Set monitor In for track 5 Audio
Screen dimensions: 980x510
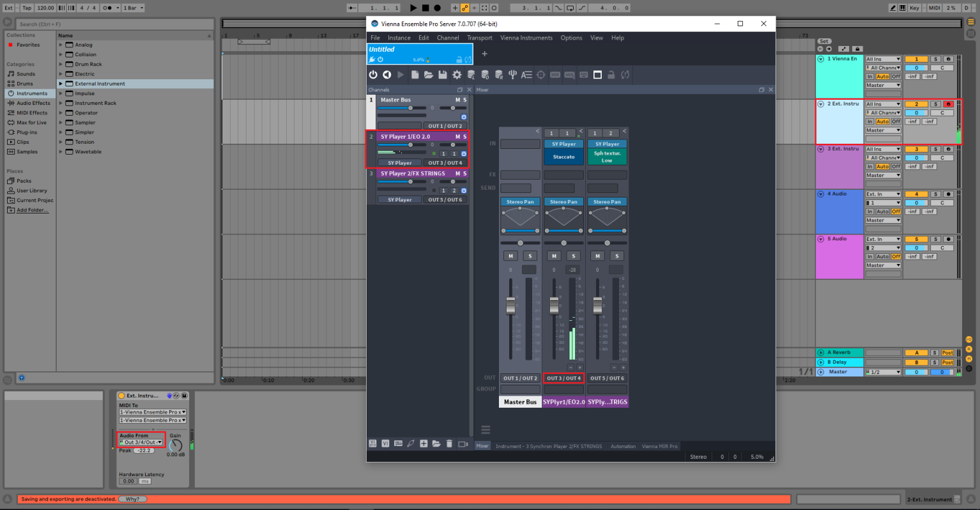[869, 257]
